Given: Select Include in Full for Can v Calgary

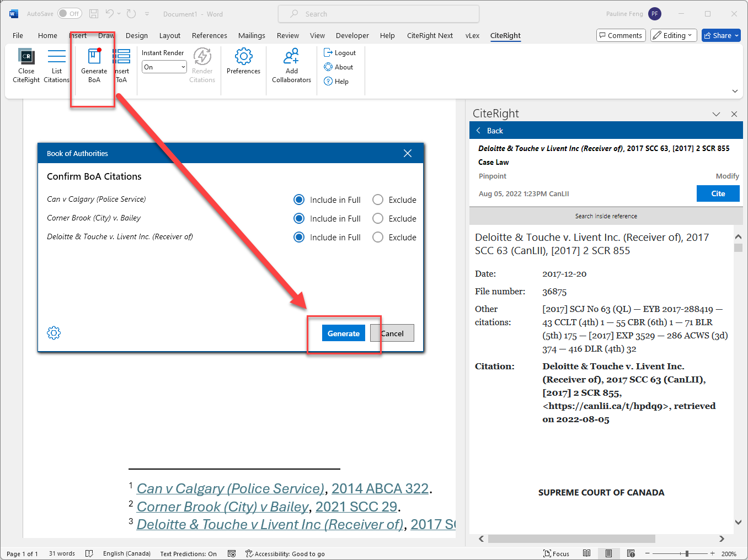Looking at the screenshot, I should [299, 200].
